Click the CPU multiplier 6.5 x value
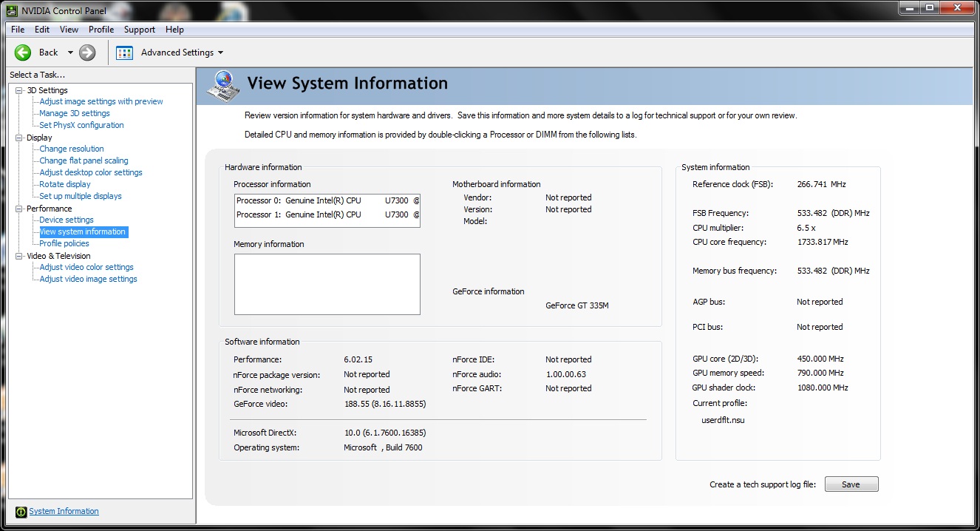Image resolution: width=980 pixels, height=531 pixels. click(x=806, y=228)
